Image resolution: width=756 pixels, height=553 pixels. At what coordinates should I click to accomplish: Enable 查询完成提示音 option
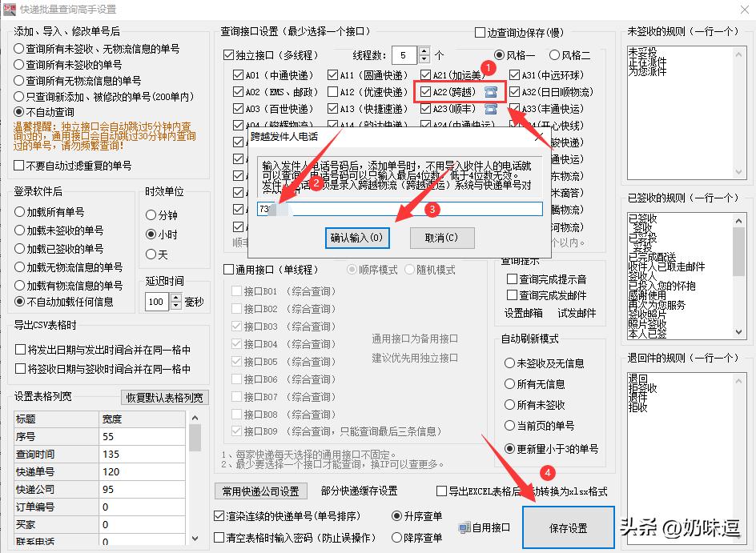tap(510, 278)
